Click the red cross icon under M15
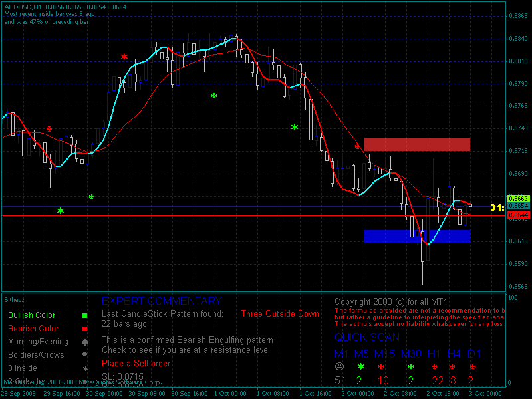 point(381,366)
